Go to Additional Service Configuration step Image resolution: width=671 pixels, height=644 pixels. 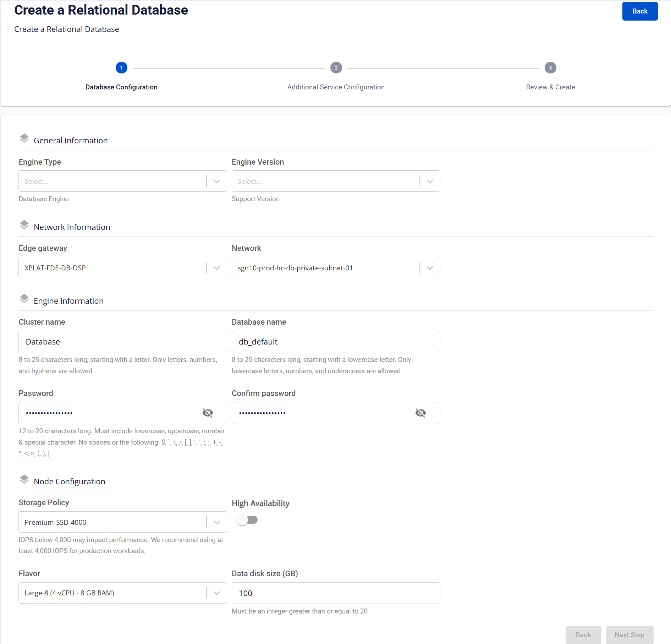click(x=336, y=87)
